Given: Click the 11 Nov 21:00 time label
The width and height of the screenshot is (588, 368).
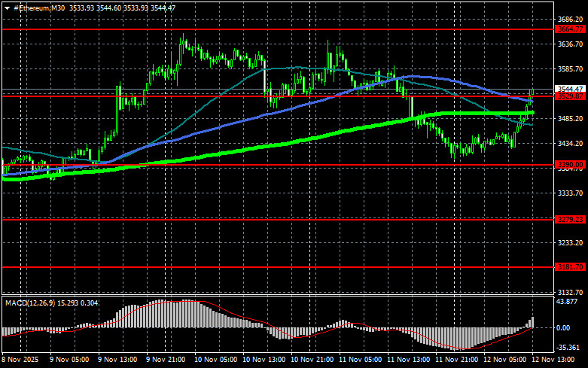Looking at the screenshot, I should (x=456, y=360).
